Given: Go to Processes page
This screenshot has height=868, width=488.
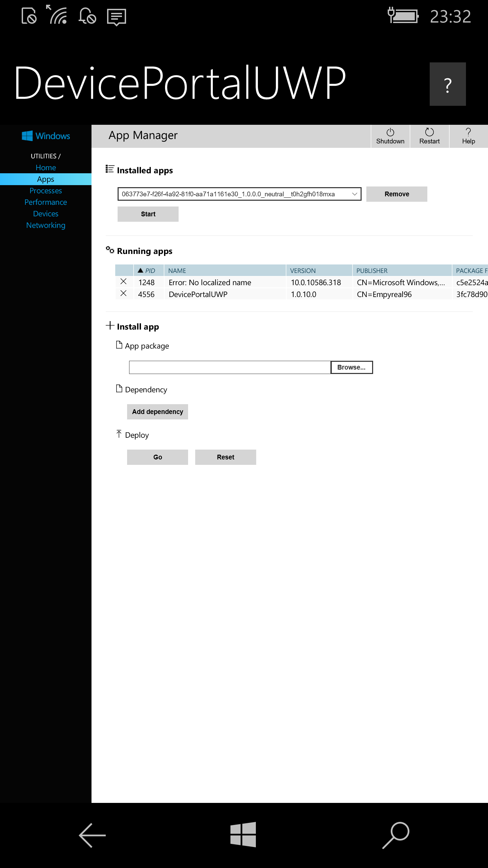Looking at the screenshot, I should click(x=46, y=191).
